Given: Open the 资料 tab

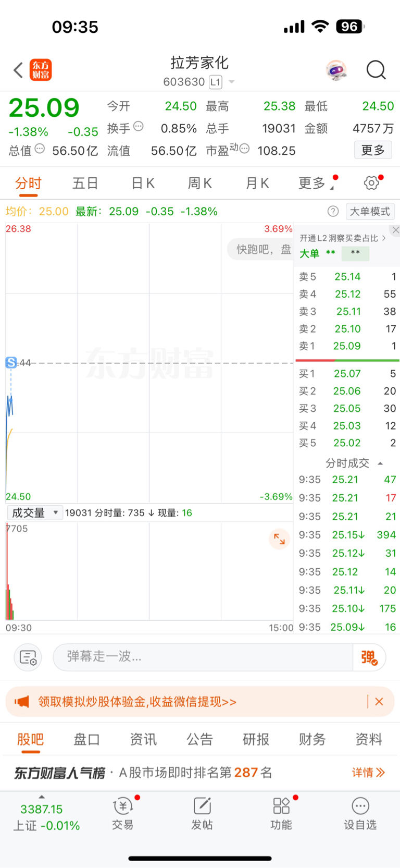Looking at the screenshot, I should 369,739.
